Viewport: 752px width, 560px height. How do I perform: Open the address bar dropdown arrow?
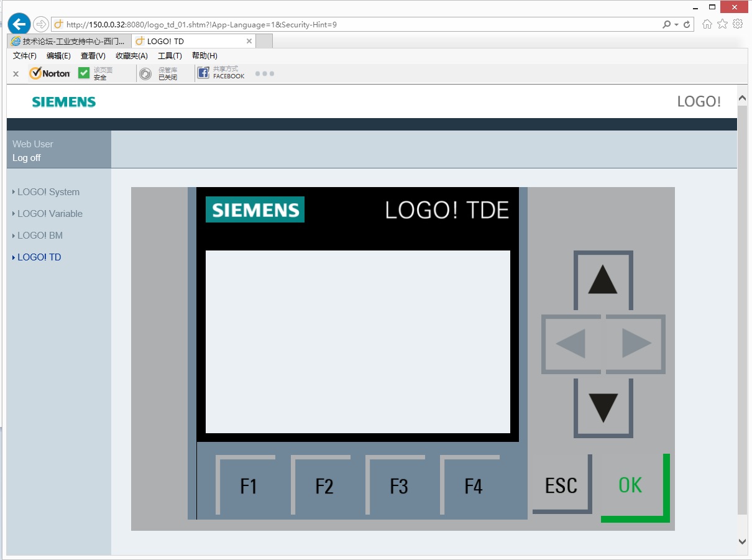[677, 25]
